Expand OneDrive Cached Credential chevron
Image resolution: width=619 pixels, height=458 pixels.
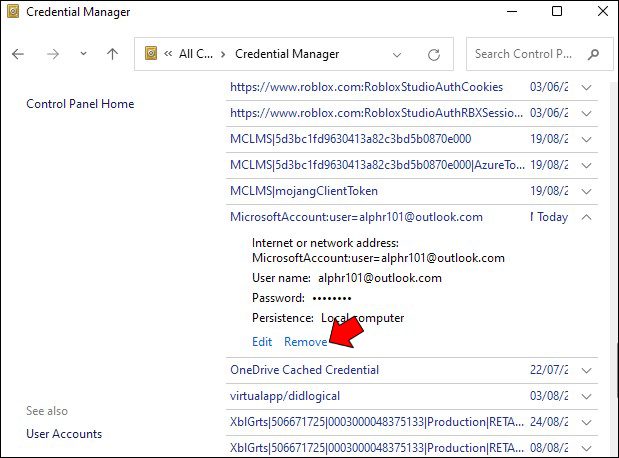(x=587, y=370)
